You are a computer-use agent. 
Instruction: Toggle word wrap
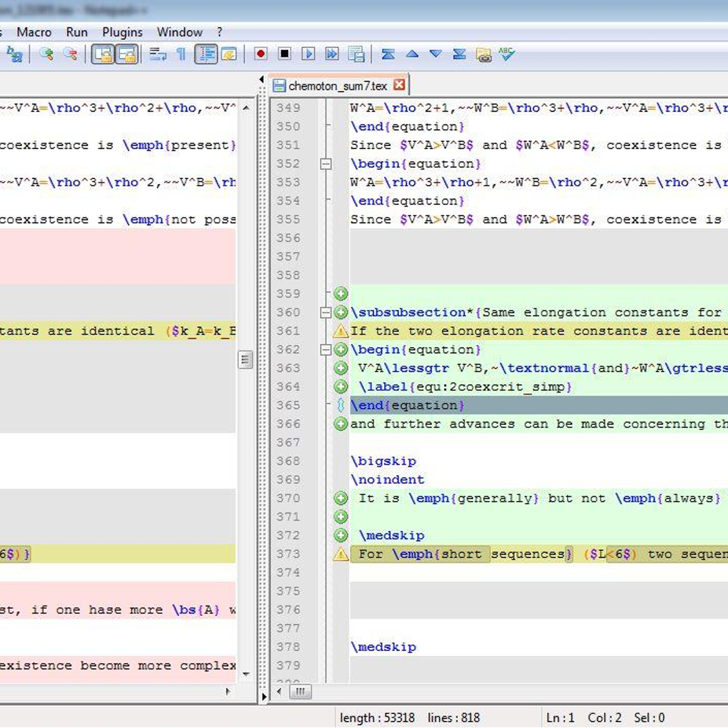tap(159, 54)
